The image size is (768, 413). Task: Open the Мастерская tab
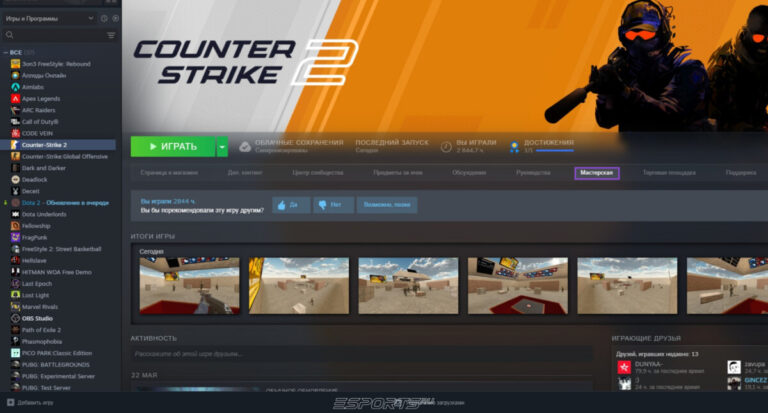click(x=597, y=173)
